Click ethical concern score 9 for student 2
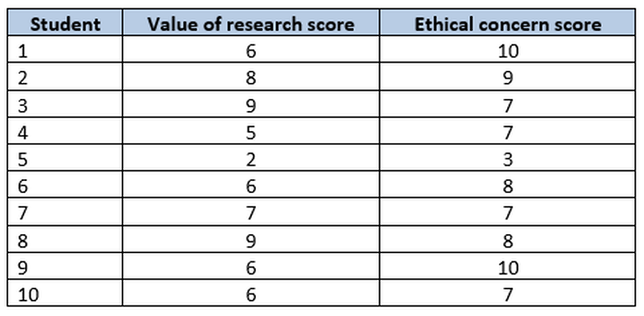Screen dimensions: 644x316 click(508, 78)
